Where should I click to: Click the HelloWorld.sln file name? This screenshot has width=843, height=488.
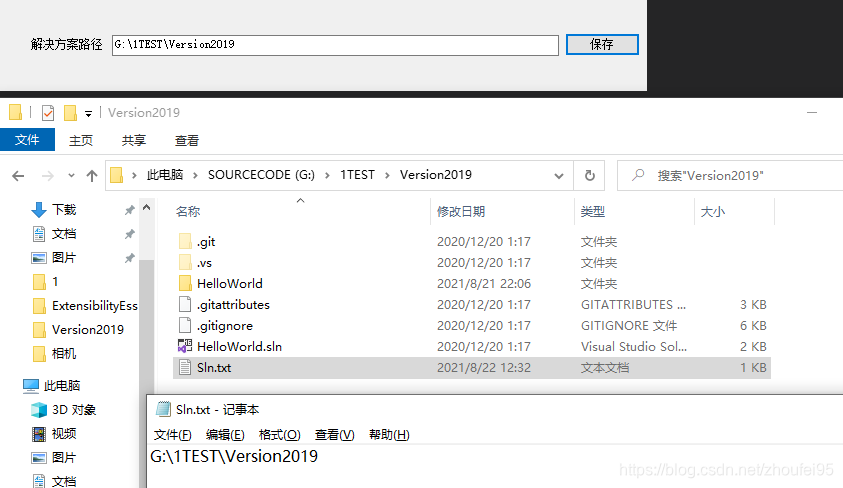pos(239,347)
